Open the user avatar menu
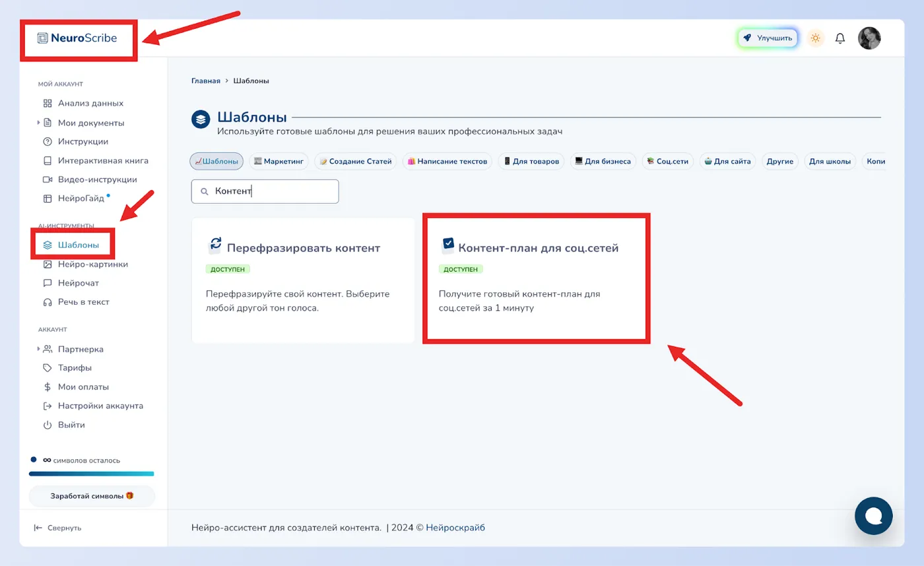This screenshot has height=566, width=924. pos(869,38)
